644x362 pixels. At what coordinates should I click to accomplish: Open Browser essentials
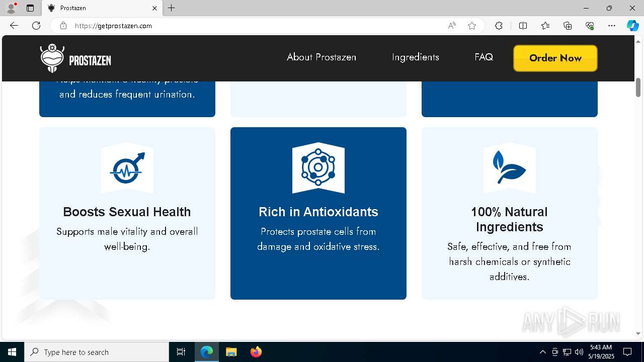[x=590, y=26]
